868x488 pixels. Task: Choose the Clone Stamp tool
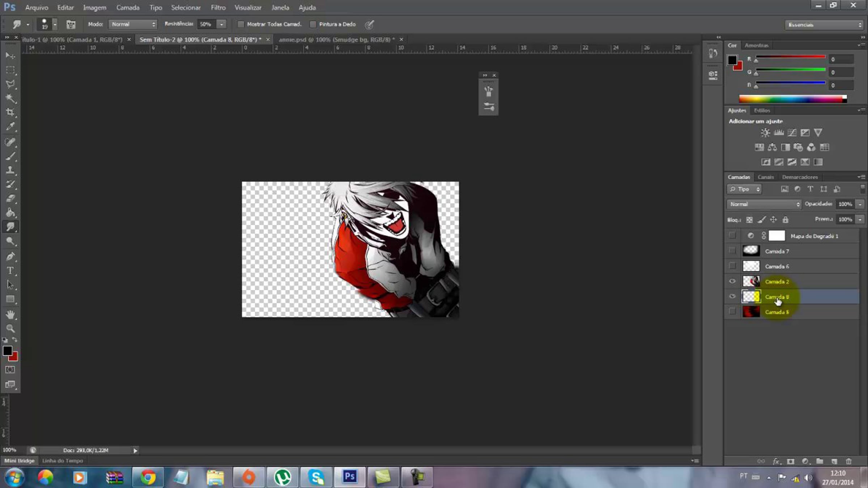pos(10,170)
